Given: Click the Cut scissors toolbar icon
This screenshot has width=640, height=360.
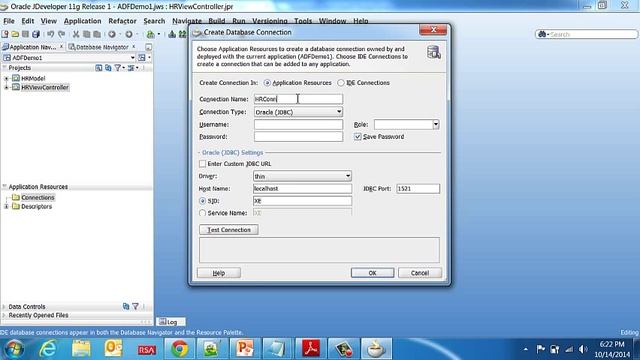Looking at the screenshot, I should coord(76,34).
